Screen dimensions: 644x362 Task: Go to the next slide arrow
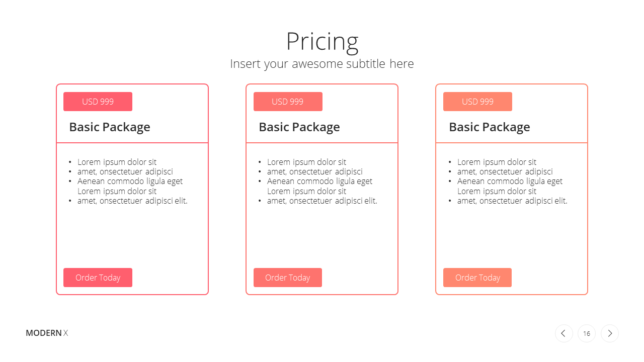click(610, 333)
